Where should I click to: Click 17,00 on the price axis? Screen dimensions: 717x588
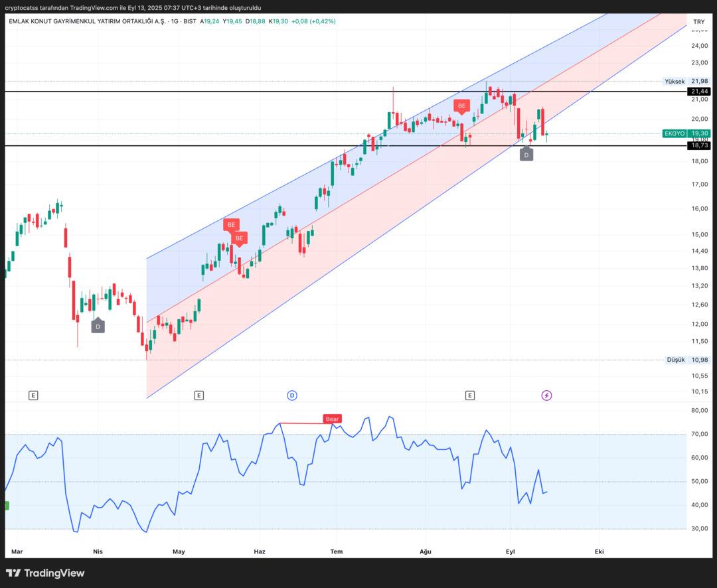point(700,184)
